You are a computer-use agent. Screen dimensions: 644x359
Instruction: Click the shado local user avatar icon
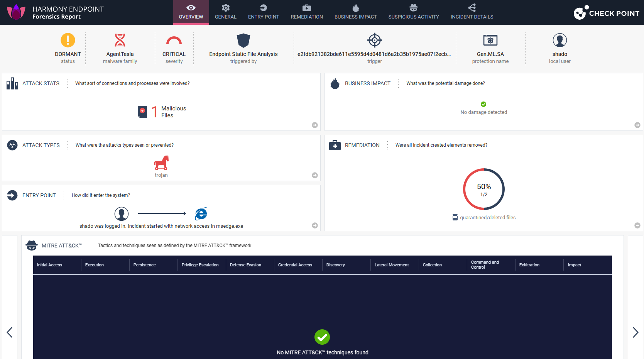[560, 40]
